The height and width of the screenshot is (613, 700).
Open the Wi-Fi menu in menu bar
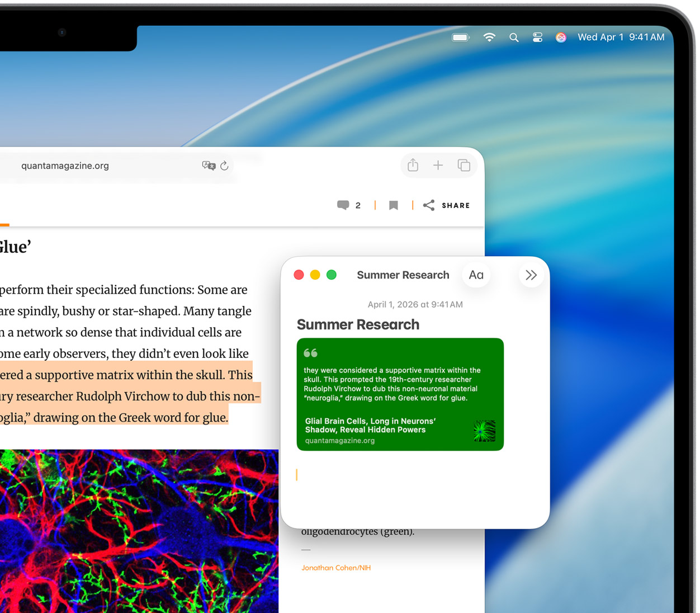pyautogui.click(x=489, y=37)
